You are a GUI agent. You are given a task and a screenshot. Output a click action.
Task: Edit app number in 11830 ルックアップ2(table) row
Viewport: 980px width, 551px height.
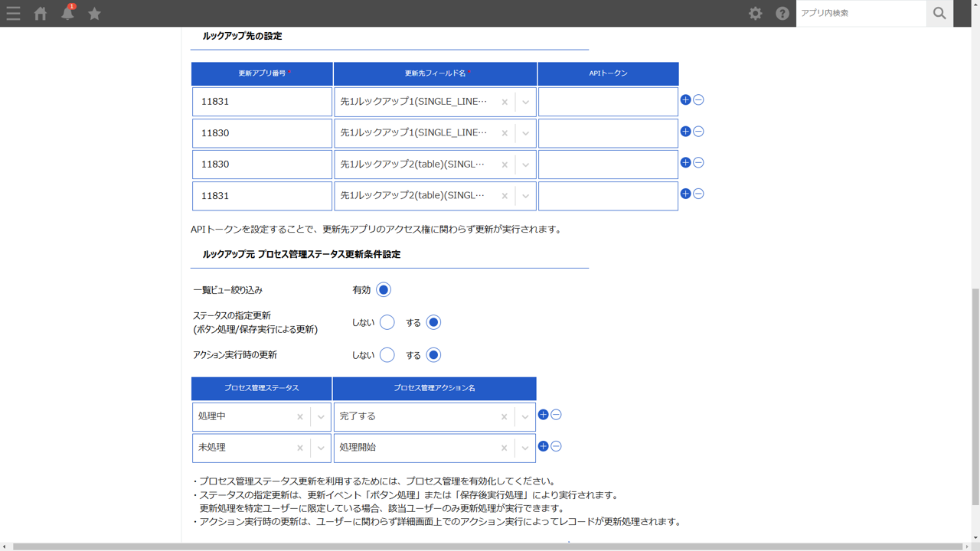coord(262,165)
